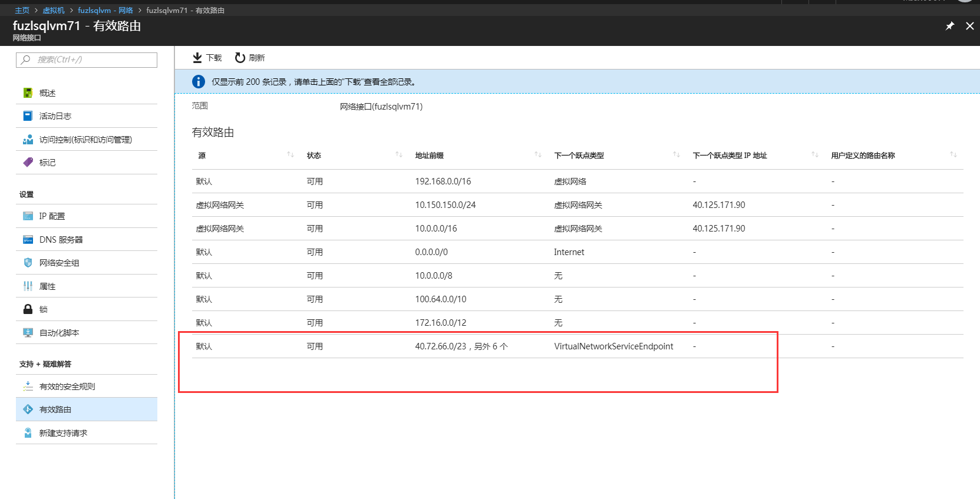The height and width of the screenshot is (499, 980).
Task: Sort by 下一个跃点类型 column arrows
Action: [677, 155]
